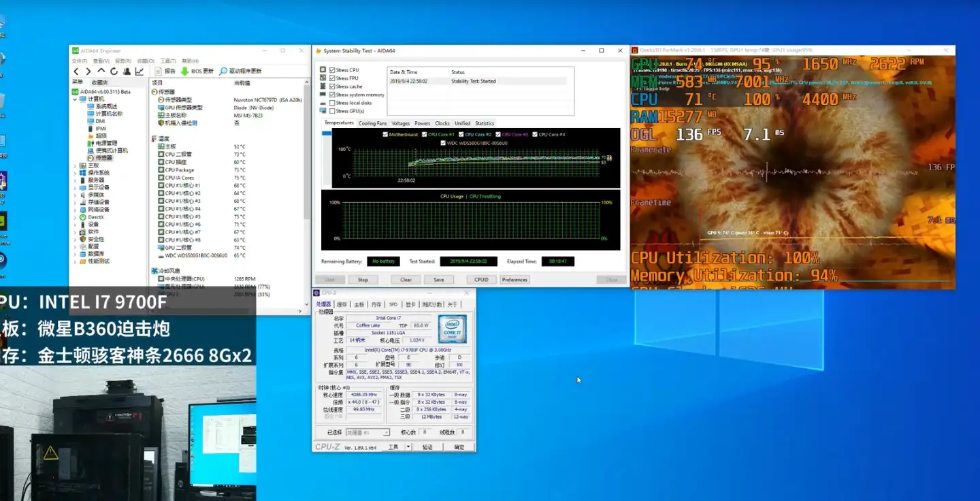Toggle Stress cache checkbox
Viewport: 980px width, 501px height.
pos(332,86)
